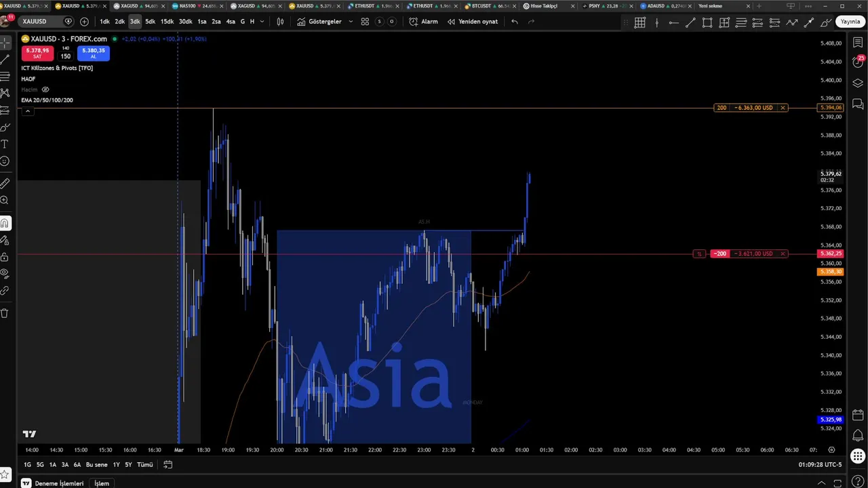Select the Bu sene date range

(x=96, y=465)
